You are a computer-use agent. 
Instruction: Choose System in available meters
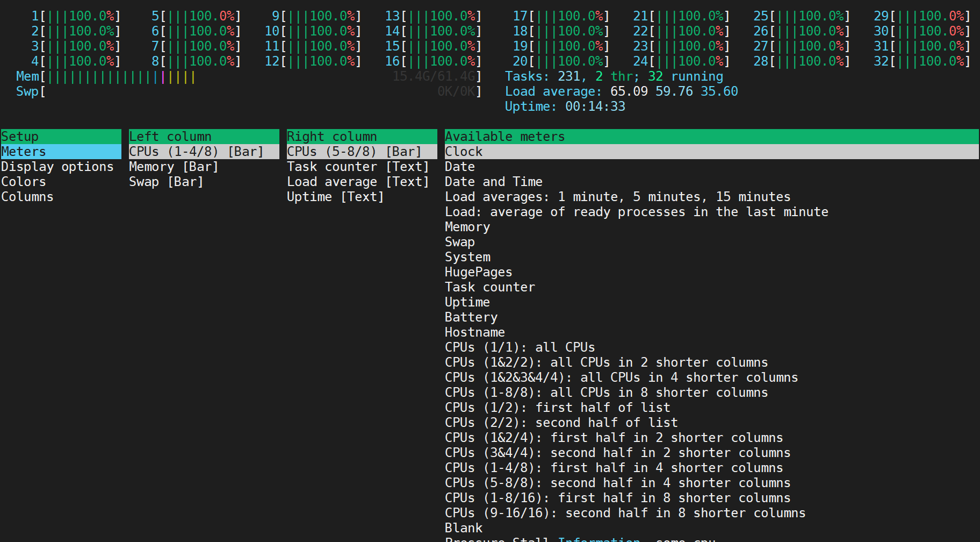[467, 257]
